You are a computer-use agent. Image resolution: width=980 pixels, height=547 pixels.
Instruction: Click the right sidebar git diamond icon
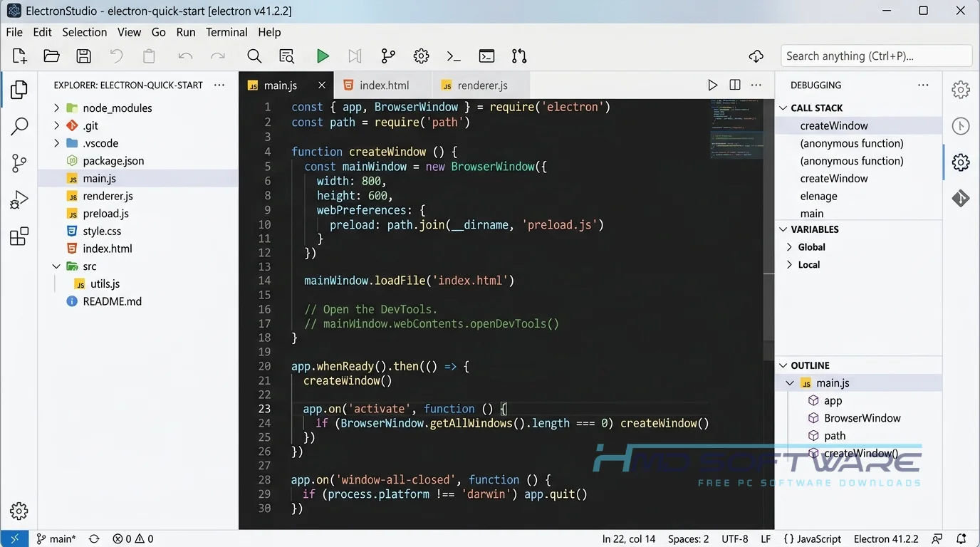point(961,198)
